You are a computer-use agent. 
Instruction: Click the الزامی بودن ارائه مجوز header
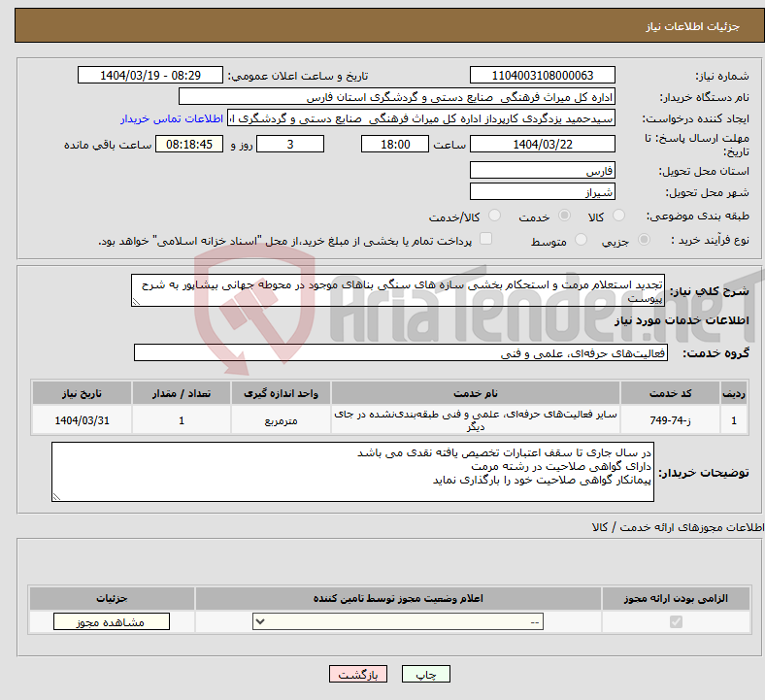click(x=676, y=598)
